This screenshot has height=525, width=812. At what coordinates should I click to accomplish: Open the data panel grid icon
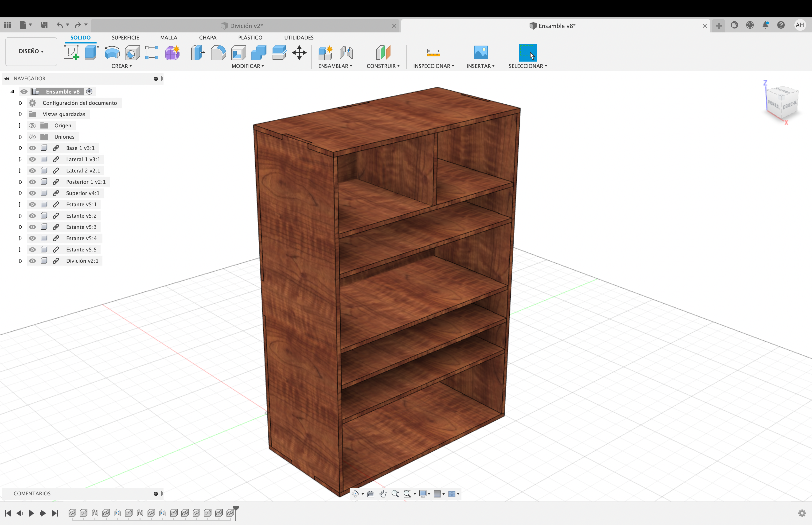tap(8, 25)
